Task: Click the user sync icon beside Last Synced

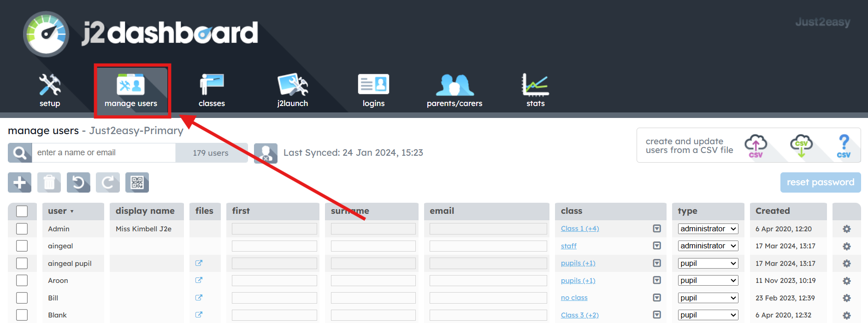Action: click(x=266, y=153)
